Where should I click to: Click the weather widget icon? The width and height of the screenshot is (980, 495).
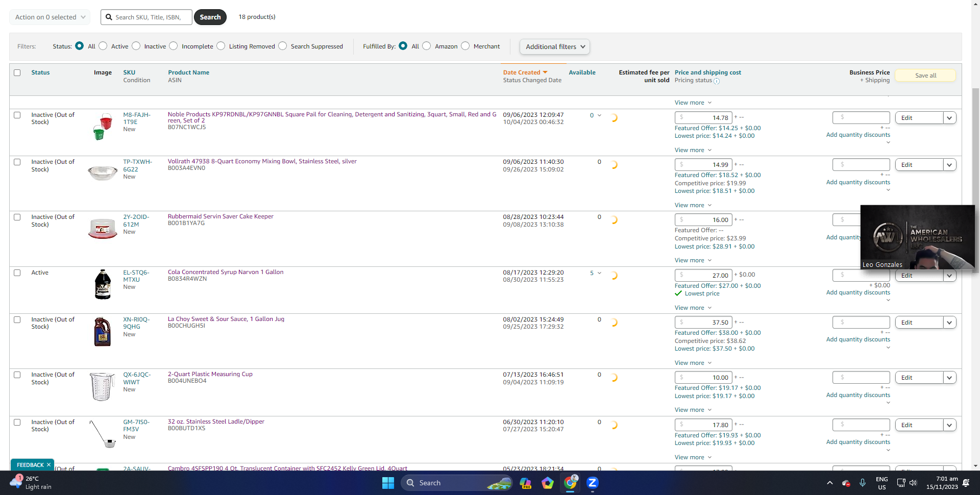click(x=16, y=482)
